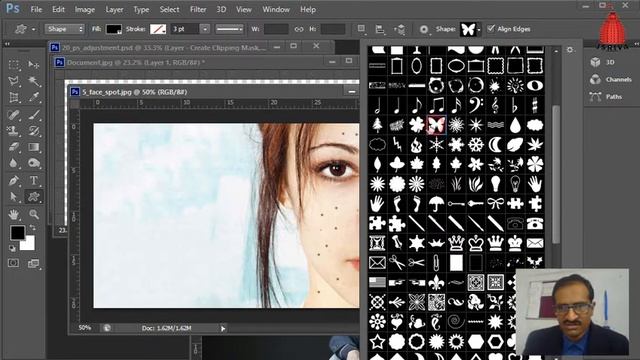Viewport: 640px width, 360px height.
Task: Click the shape Width input field
Action: [x=276, y=29]
